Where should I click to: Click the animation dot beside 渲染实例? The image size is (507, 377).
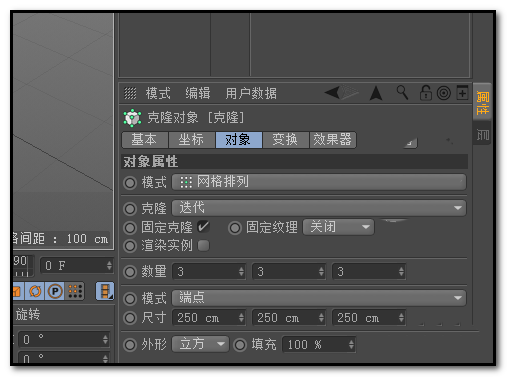[x=130, y=246]
